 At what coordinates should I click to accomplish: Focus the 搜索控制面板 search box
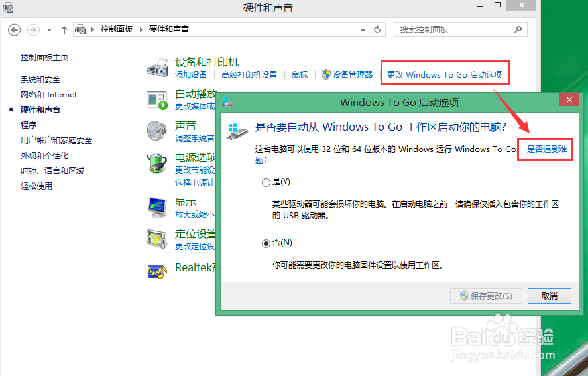coord(461,30)
